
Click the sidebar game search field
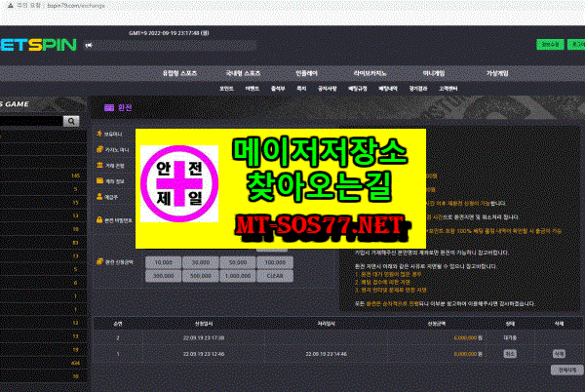(x=31, y=121)
